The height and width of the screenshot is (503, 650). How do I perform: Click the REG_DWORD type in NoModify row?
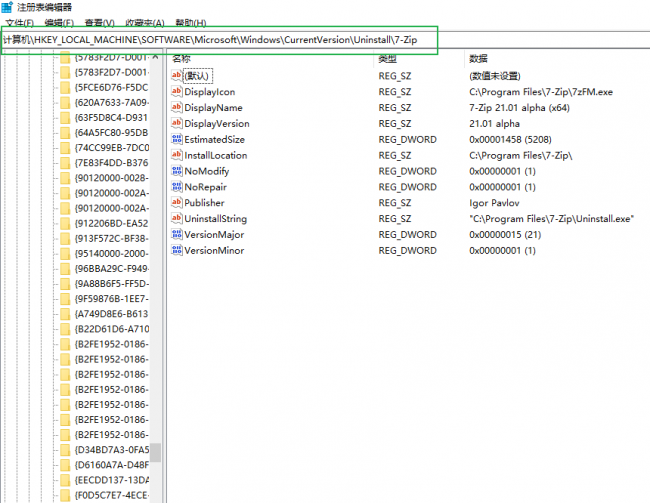click(407, 171)
